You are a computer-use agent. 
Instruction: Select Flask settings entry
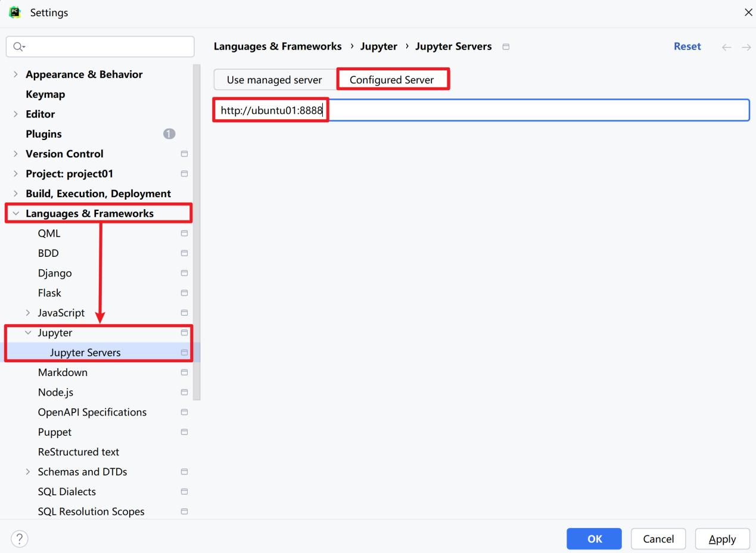(x=49, y=293)
